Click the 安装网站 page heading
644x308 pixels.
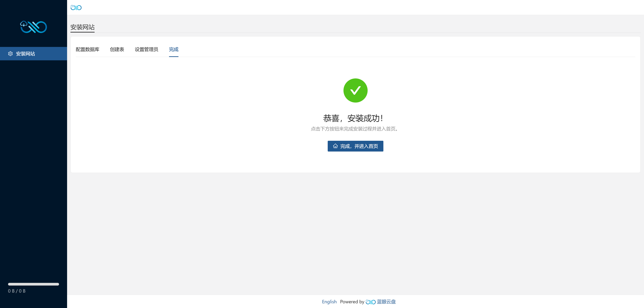coord(83,27)
